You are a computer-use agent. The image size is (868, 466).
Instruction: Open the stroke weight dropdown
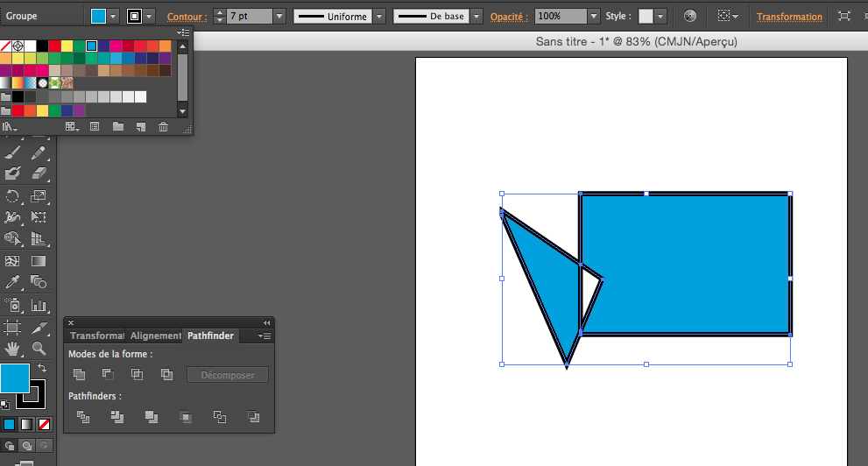click(279, 17)
